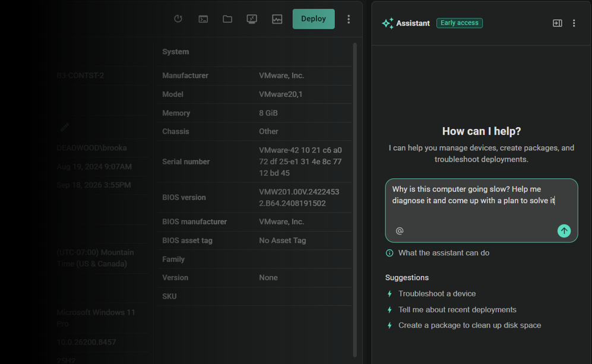Open device toolbar more options menu
This screenshot has height=364, width=592.
(x=349, y=19)
